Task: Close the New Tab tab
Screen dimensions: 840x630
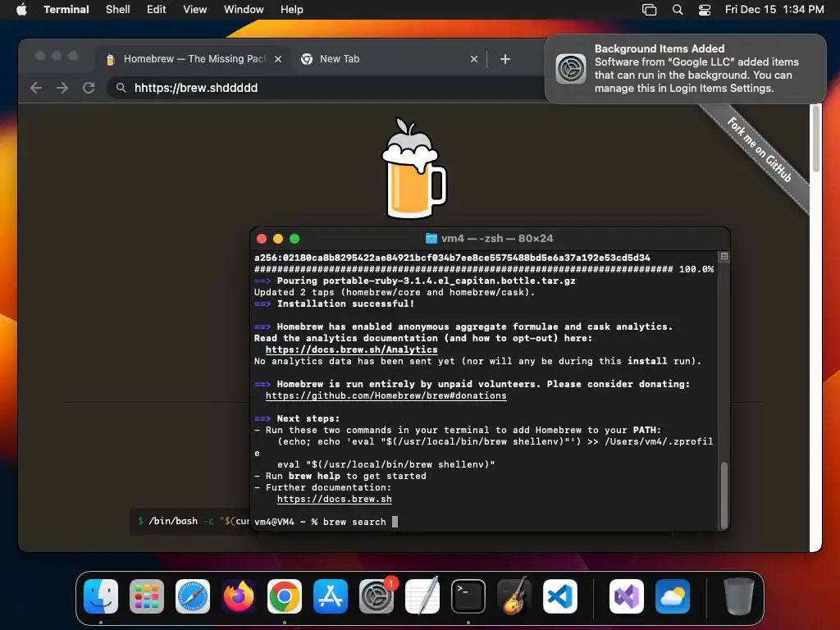Action: [474, 59]
